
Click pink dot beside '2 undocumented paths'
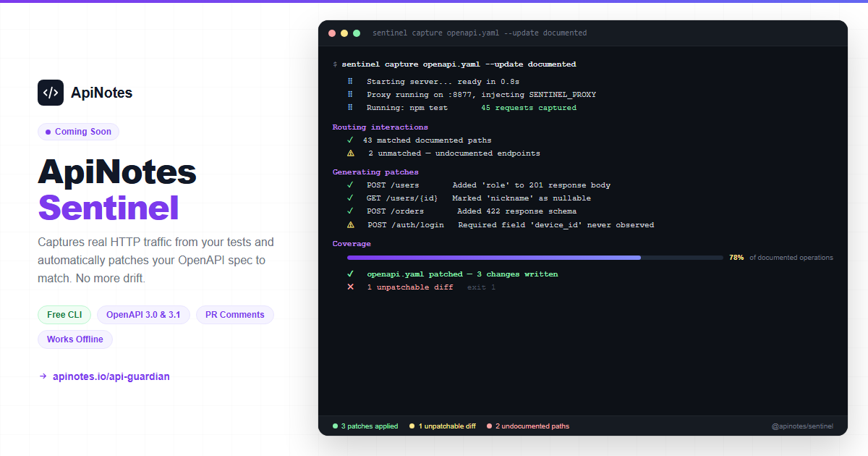click(x=489, y=426)
